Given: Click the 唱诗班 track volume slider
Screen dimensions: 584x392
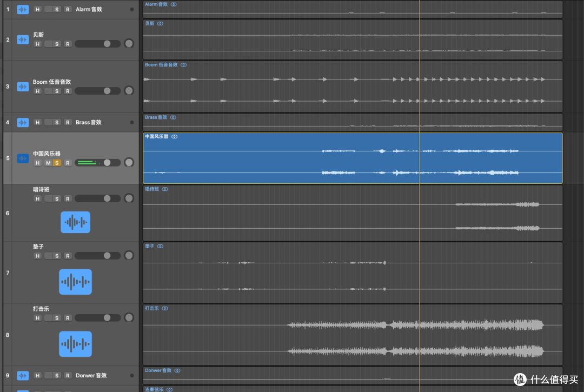Looking at the screenshot, I should pyautogui.click(x=97, y=198).
